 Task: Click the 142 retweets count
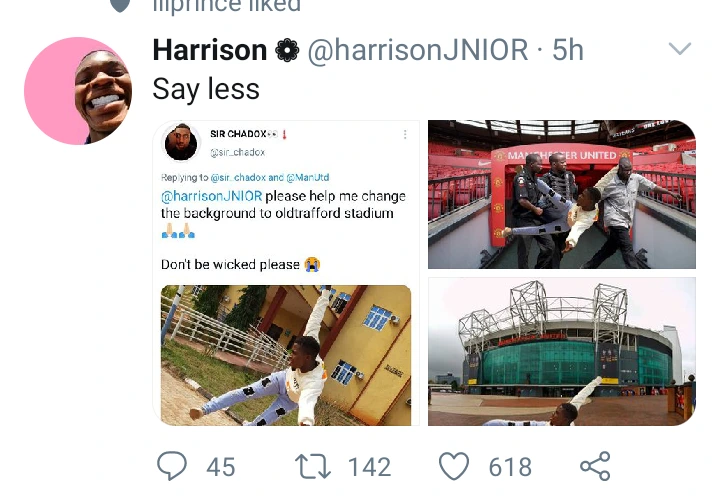(370, 467)
